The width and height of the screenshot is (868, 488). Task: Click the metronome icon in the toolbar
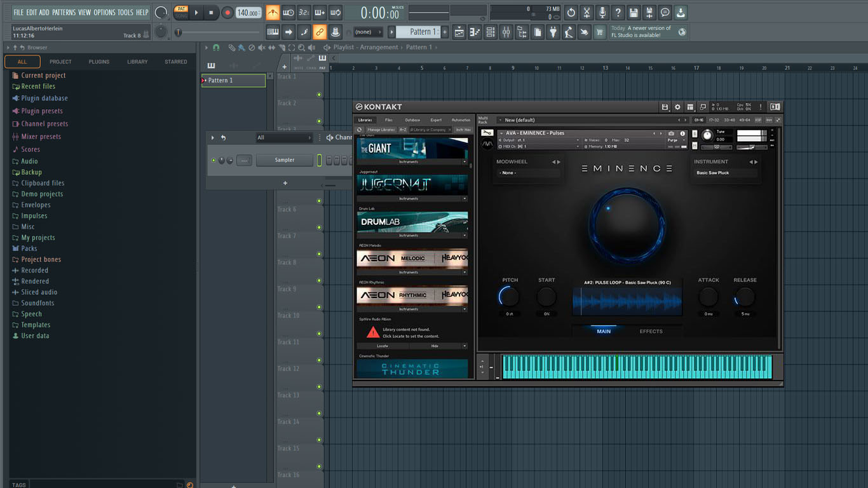click(273, 12)
